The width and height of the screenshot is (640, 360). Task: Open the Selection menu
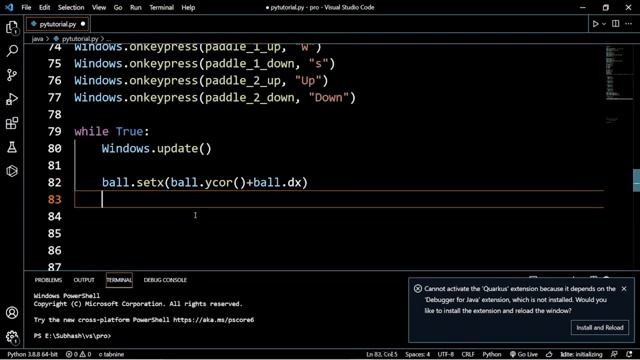click(71, 7)
